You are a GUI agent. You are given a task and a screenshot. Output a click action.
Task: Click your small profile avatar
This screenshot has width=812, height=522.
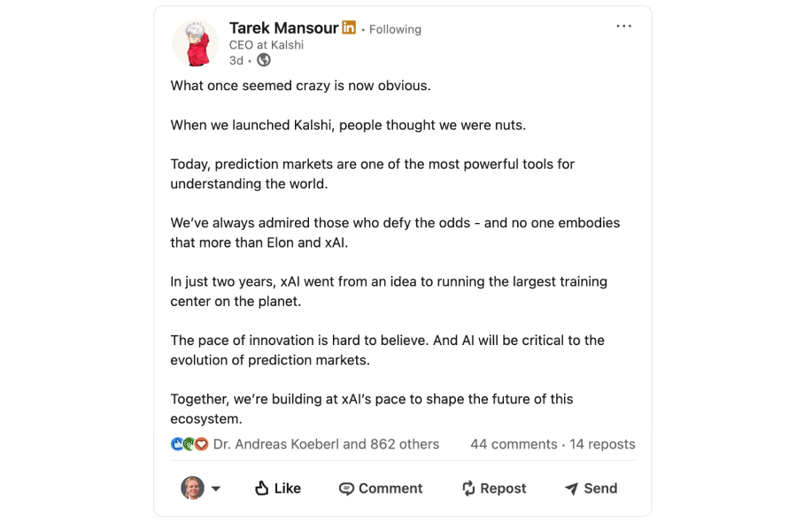tap(192, 487)
